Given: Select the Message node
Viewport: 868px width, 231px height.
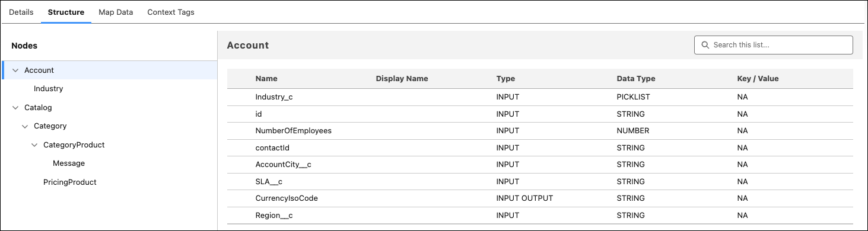Looking at the screenshot, I should click(69, 163).
